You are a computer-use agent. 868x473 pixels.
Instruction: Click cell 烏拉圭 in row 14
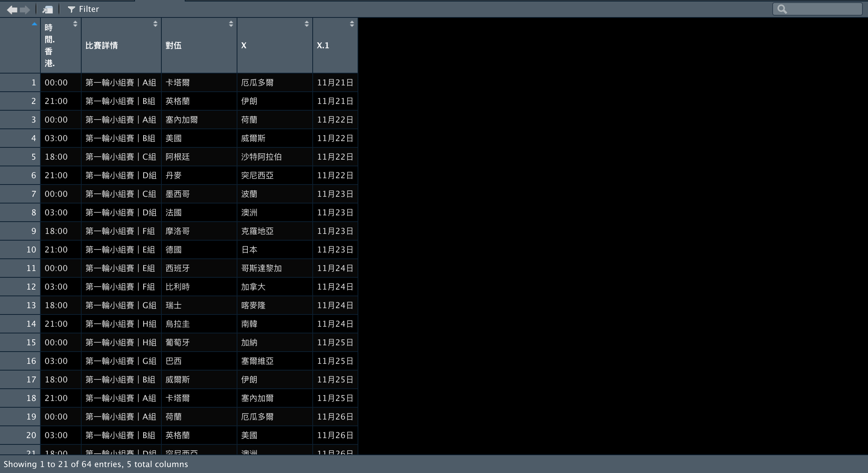pos(199,324)
